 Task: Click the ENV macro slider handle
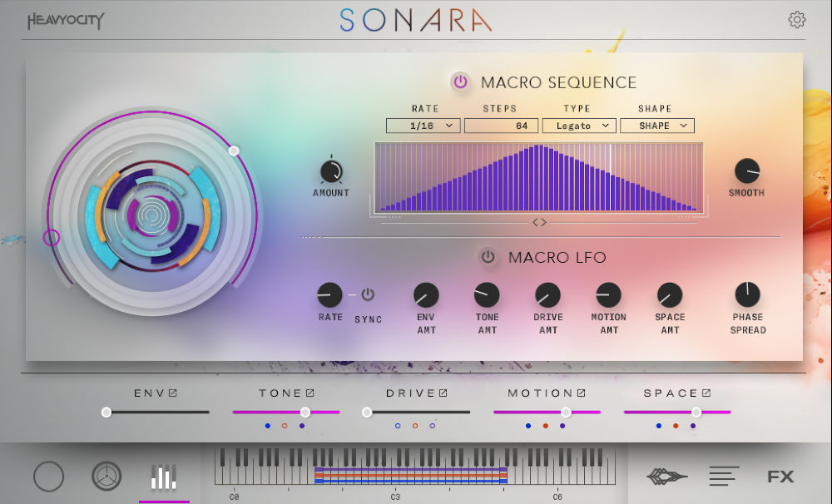pyautogui.click(x=106, y=410)
